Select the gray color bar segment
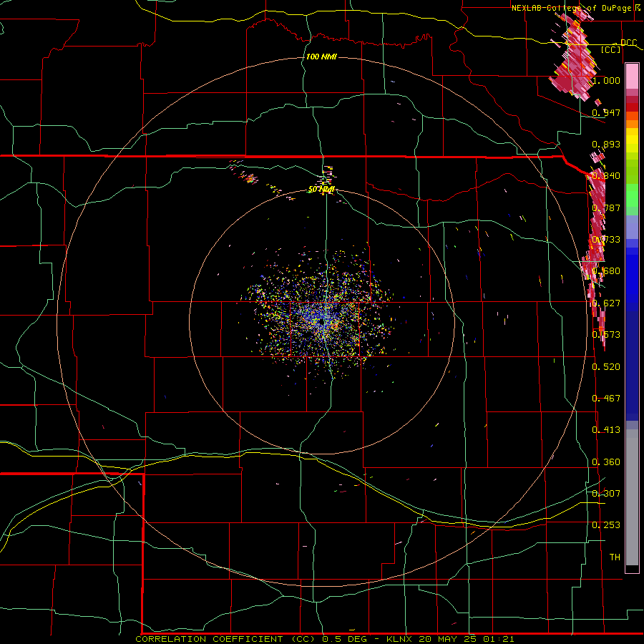644x644 pixels. point(632,497)
